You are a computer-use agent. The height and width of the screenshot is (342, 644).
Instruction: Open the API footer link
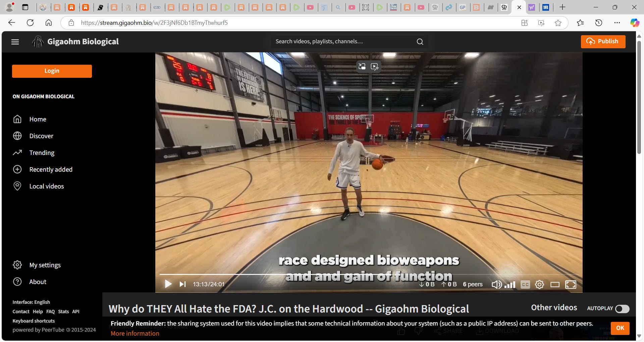[x=76, y=311]
